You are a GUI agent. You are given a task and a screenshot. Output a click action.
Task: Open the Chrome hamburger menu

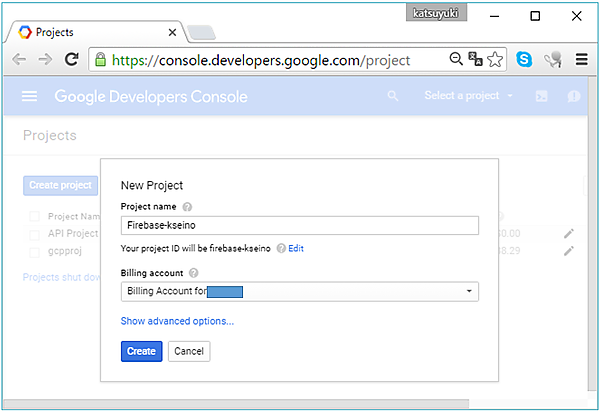[x=582, y=59]
